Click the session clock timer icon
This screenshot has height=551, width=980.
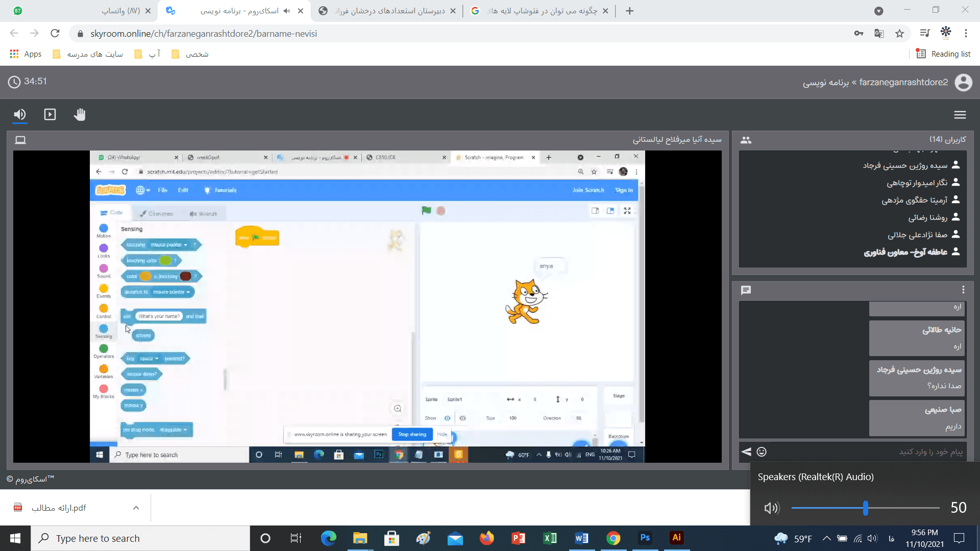[x=14, y=82]
